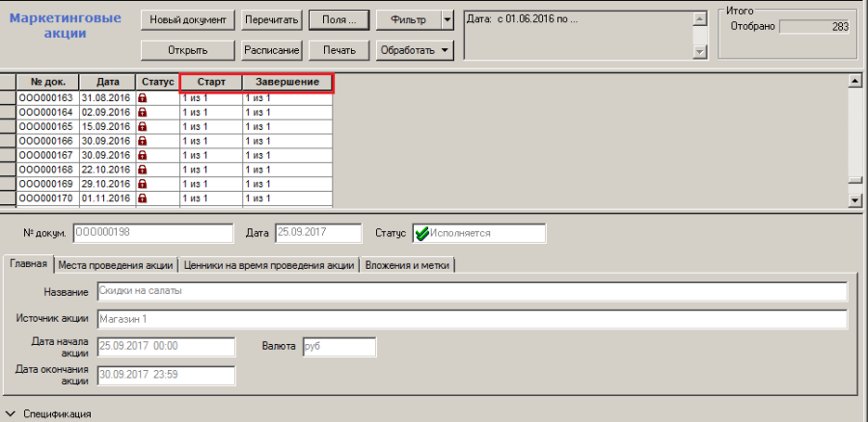Image resolution: width=868 pixels, height=422 pixels.
Task: Click date cell 31.08.2016
Action: pyautogui.click(x=107, y=98)
